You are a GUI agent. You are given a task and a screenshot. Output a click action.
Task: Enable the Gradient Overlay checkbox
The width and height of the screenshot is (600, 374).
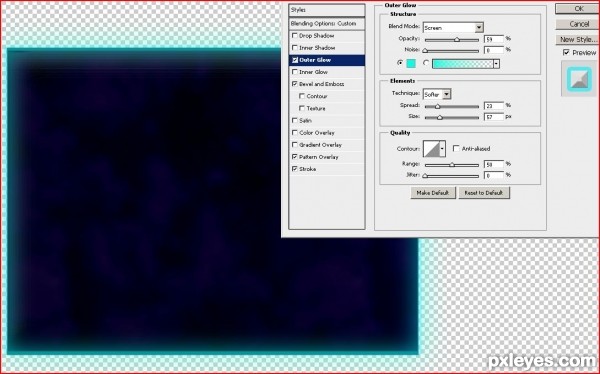point(294,145)
